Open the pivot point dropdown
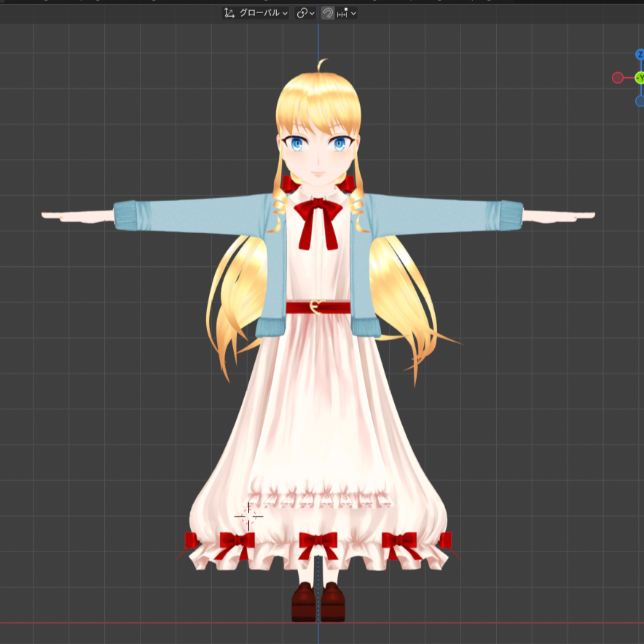The image size is (644, 644). point(305,13)
